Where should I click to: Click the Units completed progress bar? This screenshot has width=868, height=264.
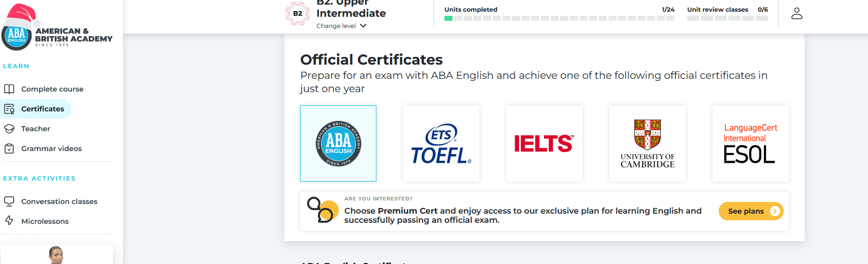[x=559, y=18]
